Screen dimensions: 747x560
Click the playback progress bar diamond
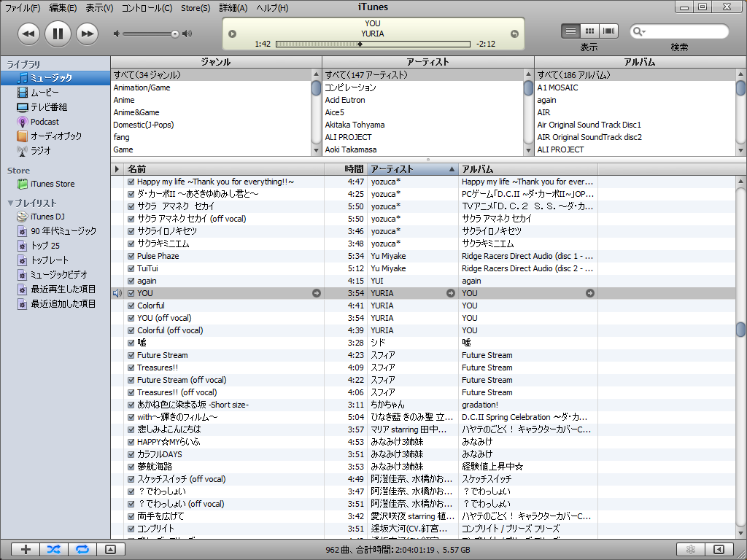[360, 44]
